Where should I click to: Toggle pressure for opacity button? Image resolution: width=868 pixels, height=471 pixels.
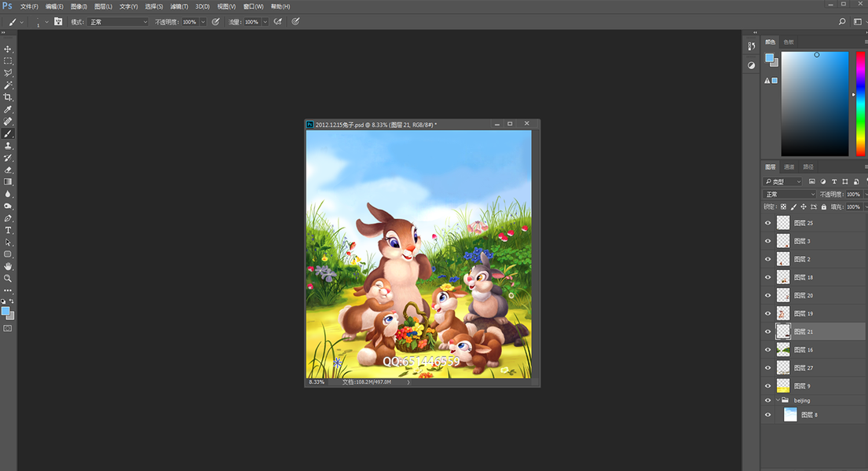(216, 21)
